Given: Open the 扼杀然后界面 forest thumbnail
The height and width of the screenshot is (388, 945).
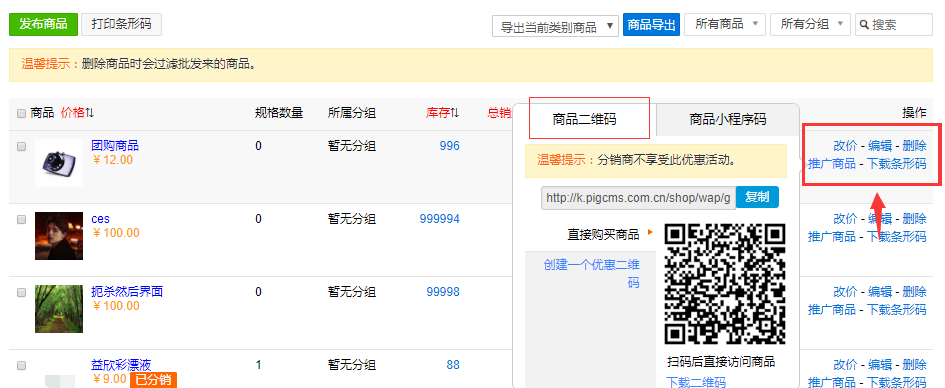Looking at the screenshot, I should point(59,309).
